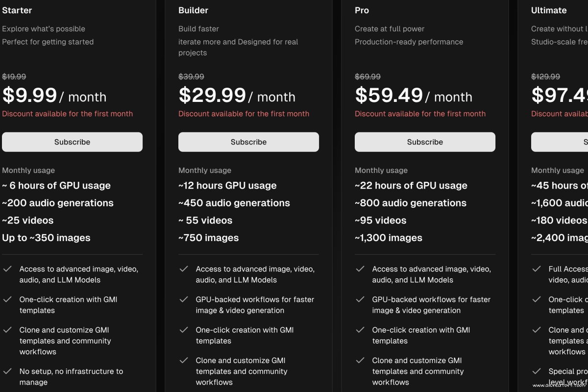Click the Builder plan heading
588x392 pixels.
pos(193,10)
